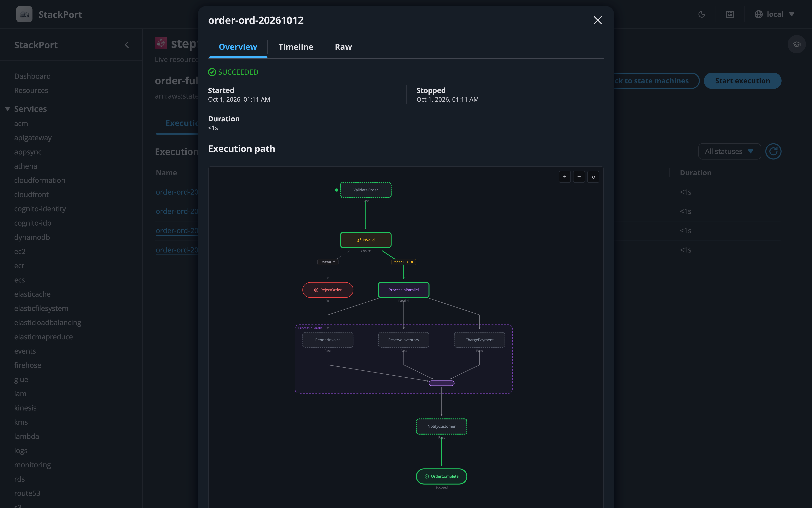The width and height of the screenshot is (812, 508).
Task: Collapse the StackPort sidebar with chevron
Action: pos(127,45)
